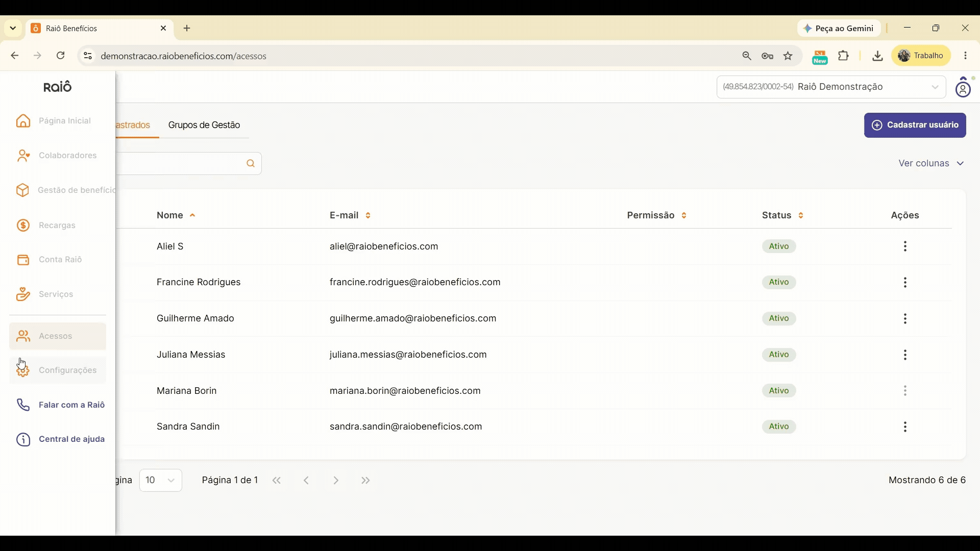This screenshot has width=980, height=551.
Task: Open the rows-per-page dropdown showing 10
Action: (x=161, y=482)
